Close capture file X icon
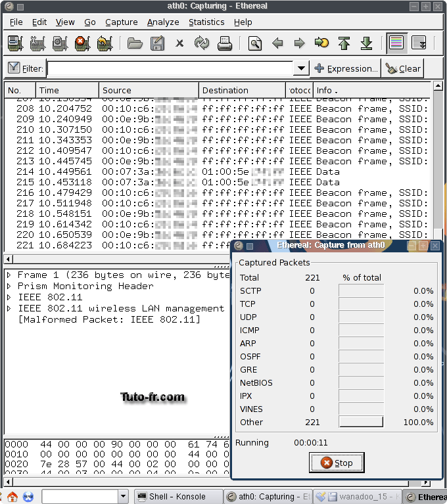The width and height of the screenshot is (447, 504). click(x=179, y=43)
